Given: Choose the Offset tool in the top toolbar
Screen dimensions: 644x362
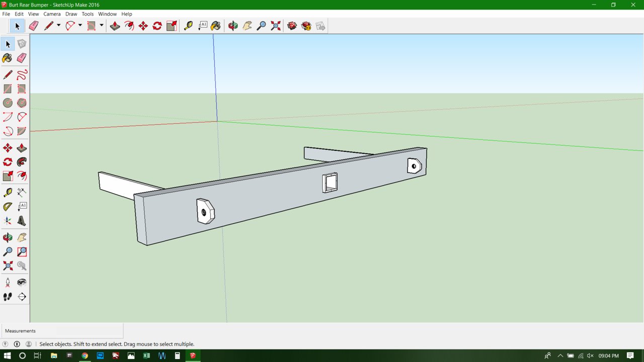Looking at the screenshot, I should coord(129,26).
